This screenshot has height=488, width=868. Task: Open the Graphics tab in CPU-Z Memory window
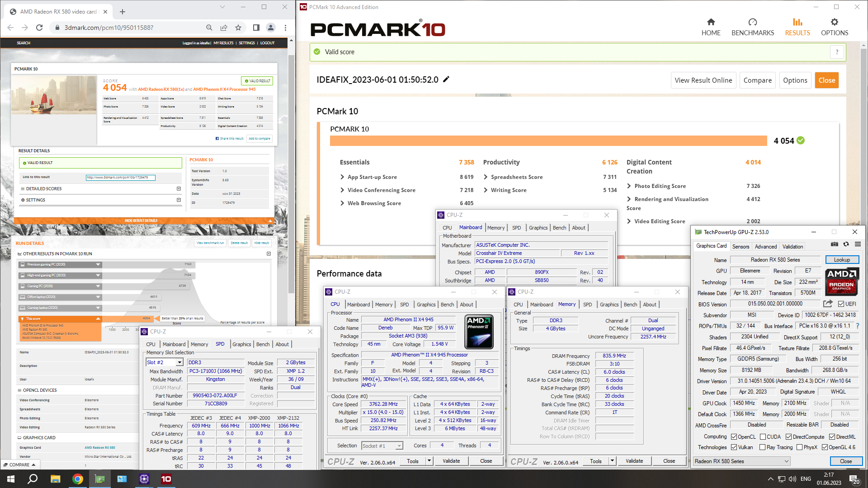point(609,305)
